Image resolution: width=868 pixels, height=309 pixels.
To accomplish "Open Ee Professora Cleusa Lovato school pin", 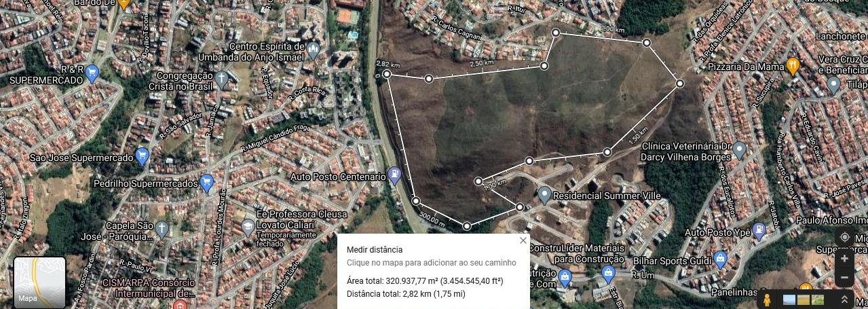I will (x=248, y=228).
